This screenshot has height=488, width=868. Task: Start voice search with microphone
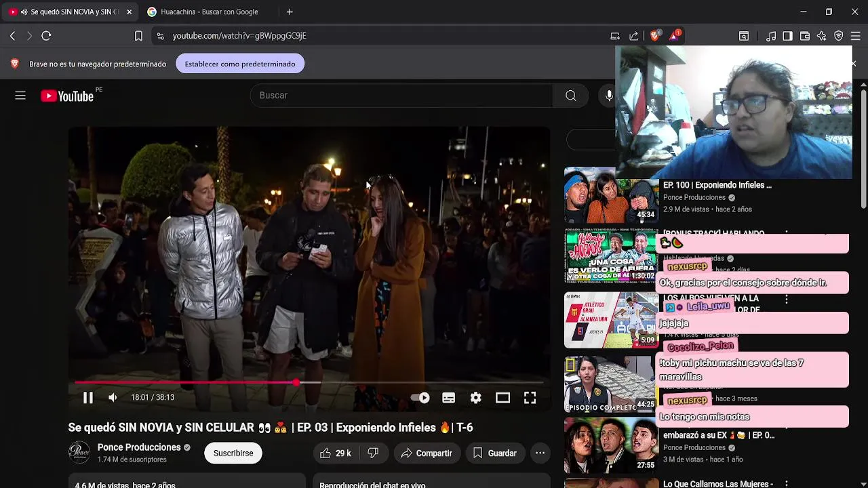(609, 96)
